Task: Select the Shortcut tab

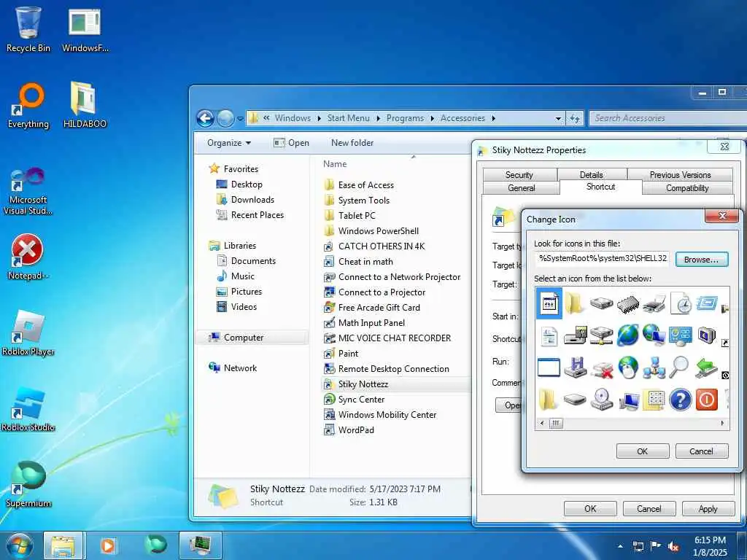Action: click(601, 187)
